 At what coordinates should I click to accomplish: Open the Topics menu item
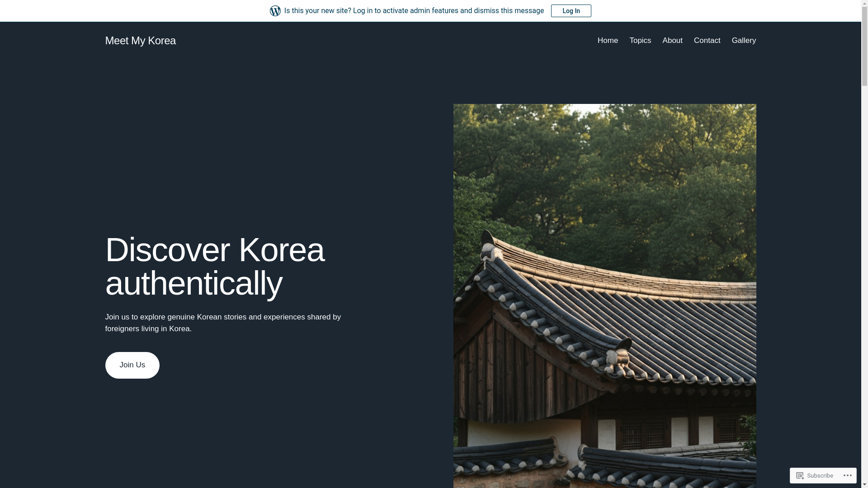(640, 41)
